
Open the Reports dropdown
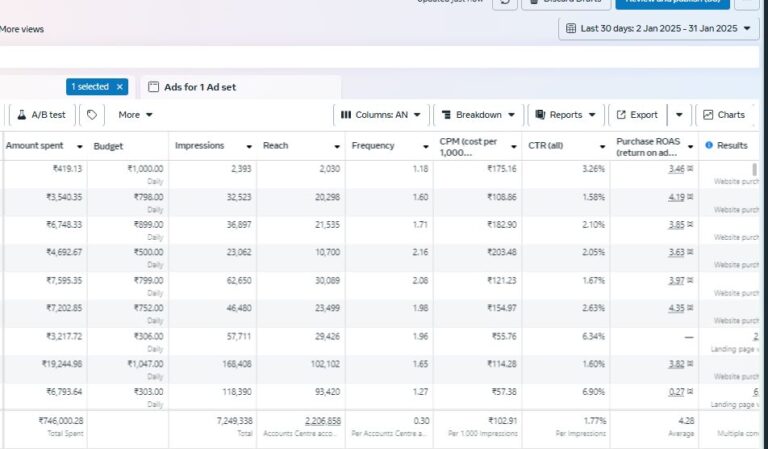point(566,115)
